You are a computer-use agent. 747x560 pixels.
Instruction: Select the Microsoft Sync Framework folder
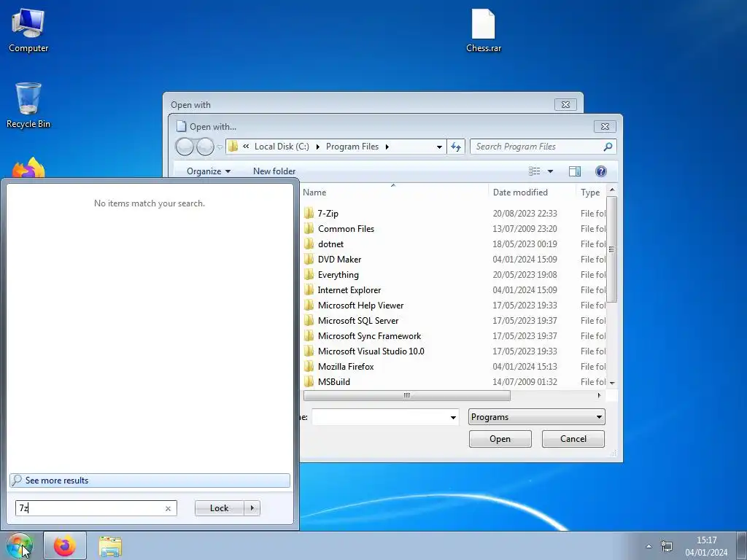(x=369, y=335)
